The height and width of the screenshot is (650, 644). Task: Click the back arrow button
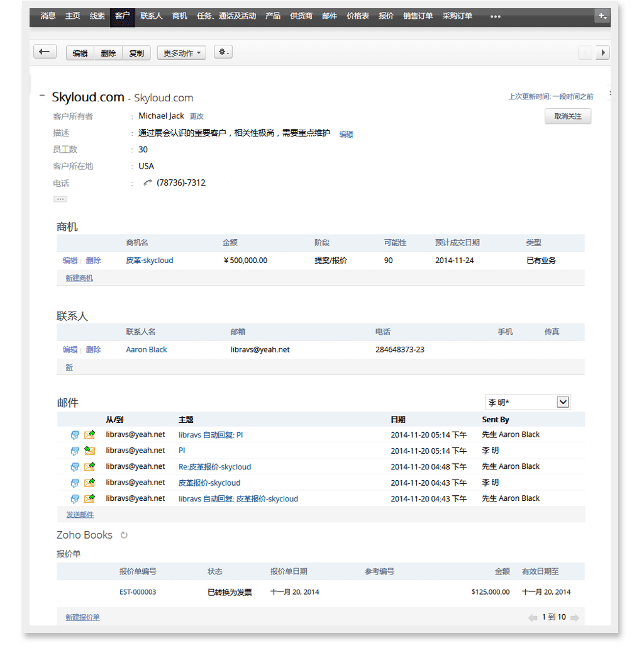coord(45,52)
